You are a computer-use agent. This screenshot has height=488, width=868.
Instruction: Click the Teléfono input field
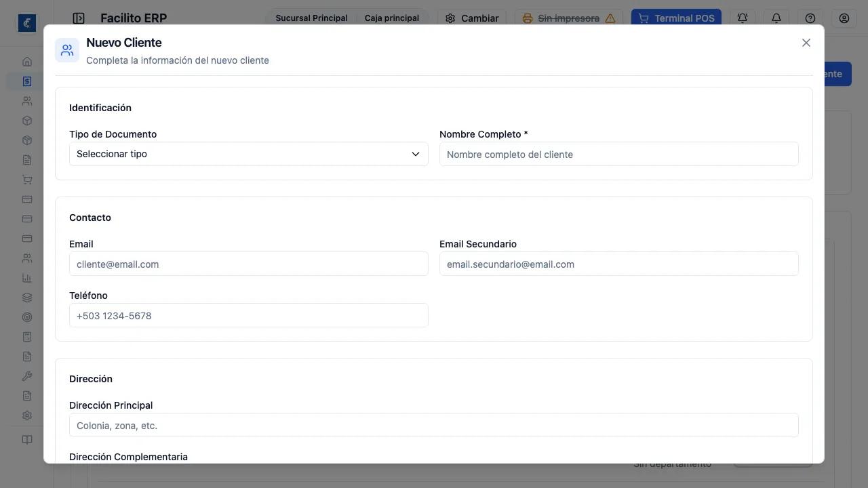tap(249, 315)
